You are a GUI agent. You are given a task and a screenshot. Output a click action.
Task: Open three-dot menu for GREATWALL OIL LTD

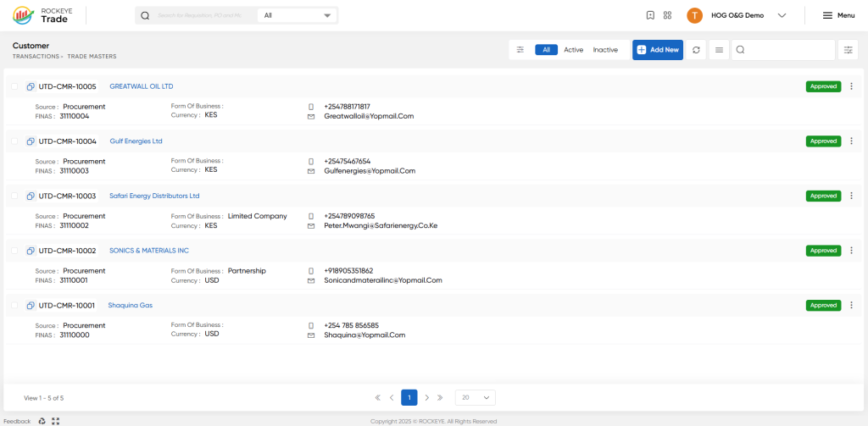pyautogui.click(x=851, y=86)
